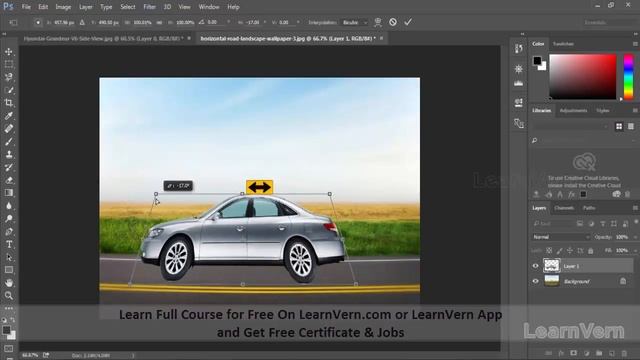Click the rotation angle input field

coord(216,22)
